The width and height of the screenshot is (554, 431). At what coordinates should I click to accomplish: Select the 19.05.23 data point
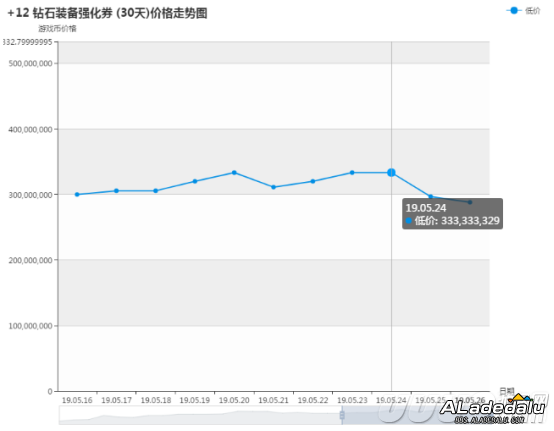coord(352,173)
